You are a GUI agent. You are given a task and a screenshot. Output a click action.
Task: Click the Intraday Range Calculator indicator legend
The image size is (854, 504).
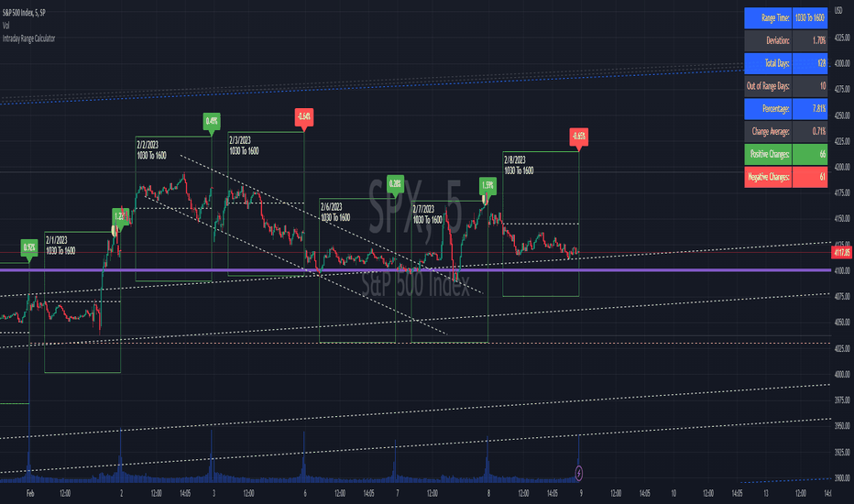(x=28, y=38)
